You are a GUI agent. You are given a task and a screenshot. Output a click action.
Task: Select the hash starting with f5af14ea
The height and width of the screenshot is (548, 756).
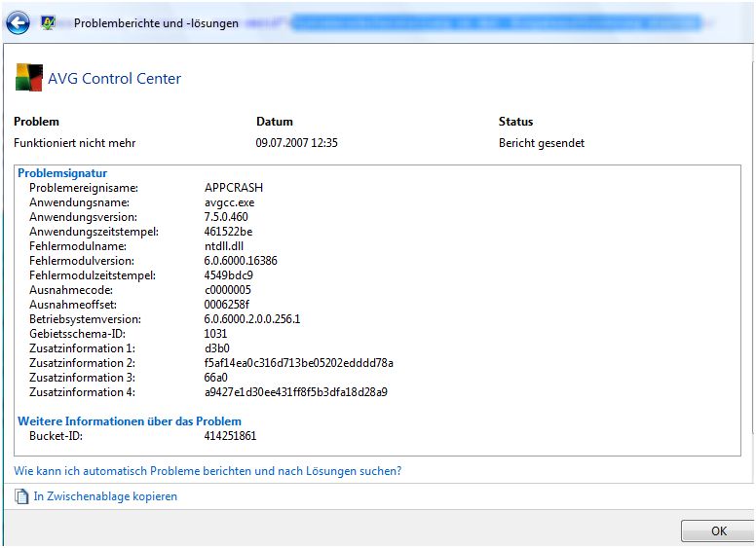coord(299,363)
